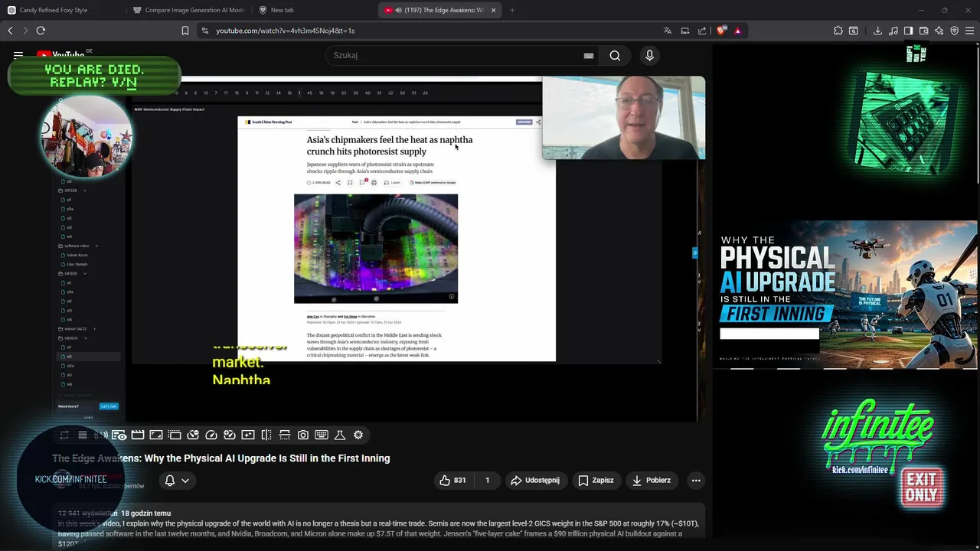
Task: Take a screenshot with the camera icon
Action: 303,435
